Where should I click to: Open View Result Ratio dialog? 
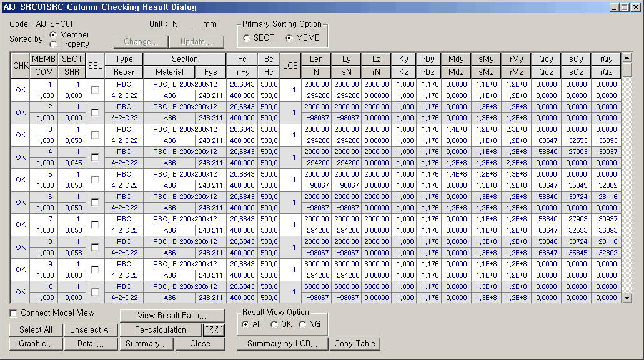click(172, 316)
